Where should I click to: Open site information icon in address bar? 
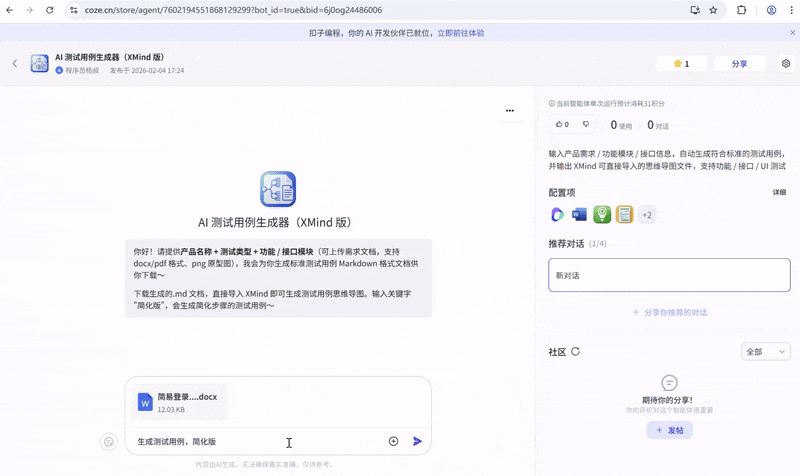74,10
